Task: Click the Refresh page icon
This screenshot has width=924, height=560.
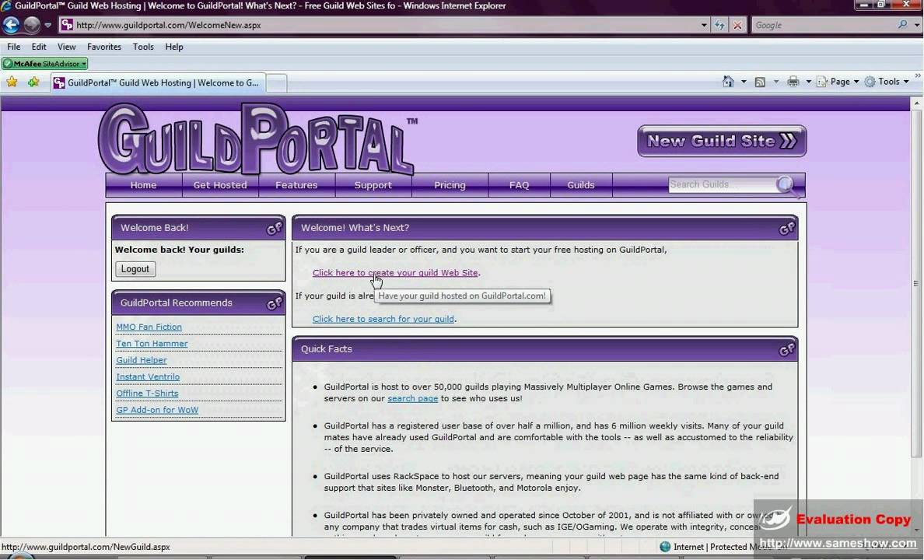Action: pos(719,26)
